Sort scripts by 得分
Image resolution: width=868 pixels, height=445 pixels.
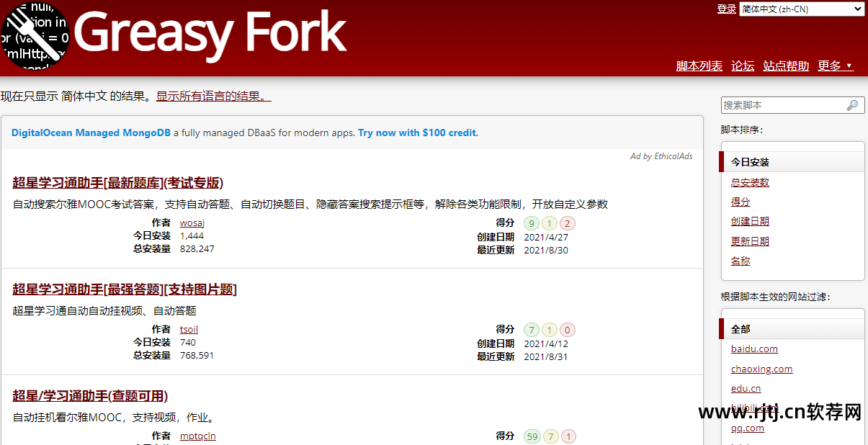(741, 202)
